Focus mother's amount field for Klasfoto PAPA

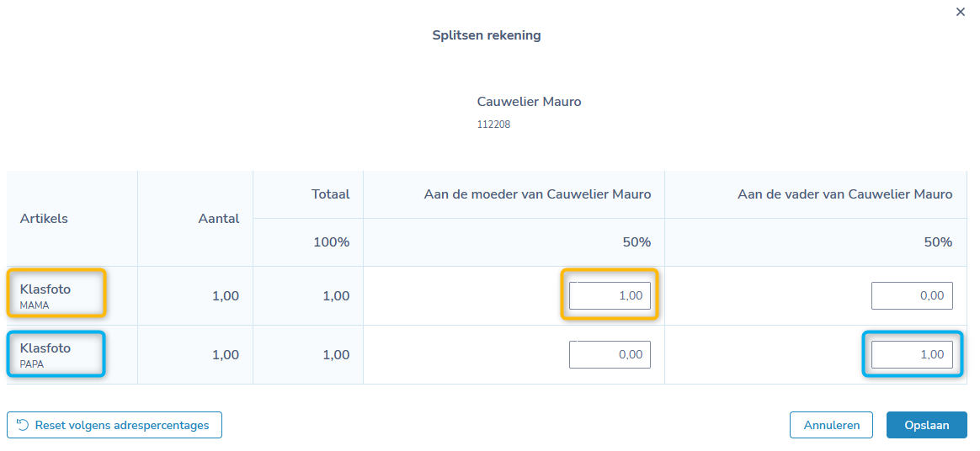610,354
